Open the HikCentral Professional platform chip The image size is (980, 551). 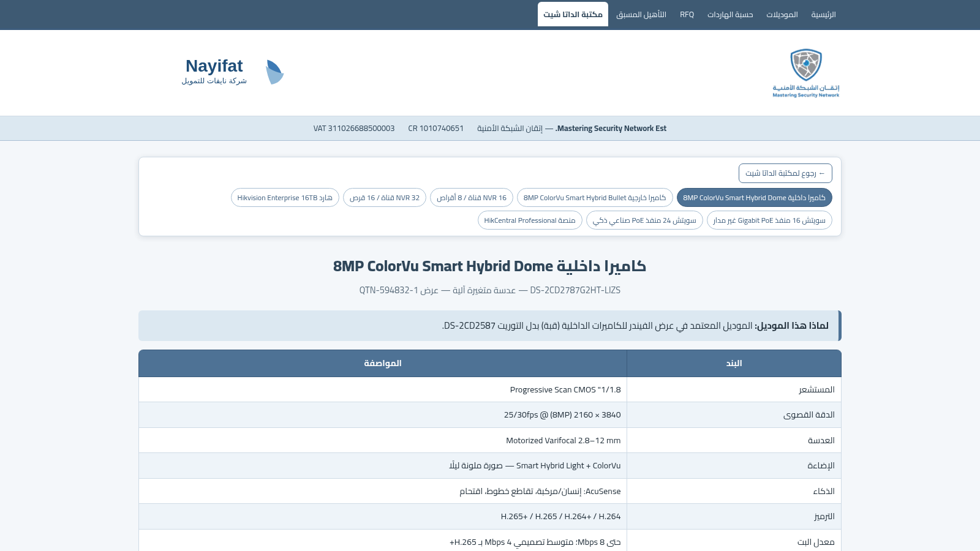tap(530, 220)
